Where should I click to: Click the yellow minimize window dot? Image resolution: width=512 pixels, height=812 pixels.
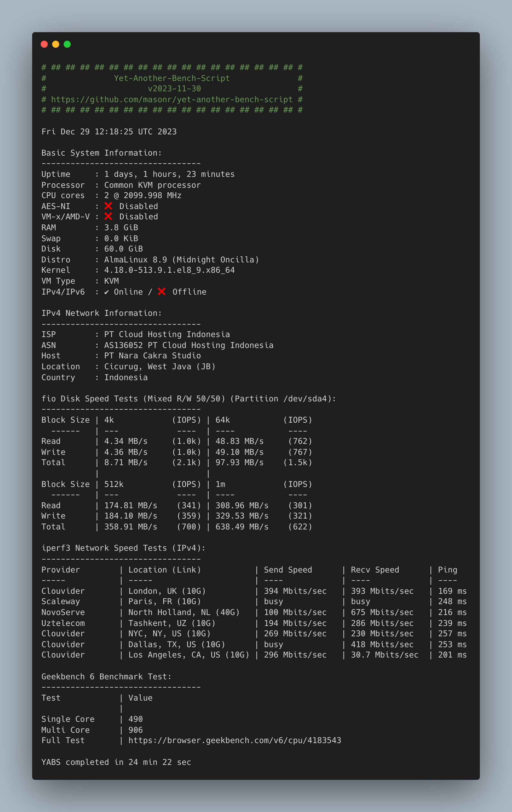coord(56,44)
